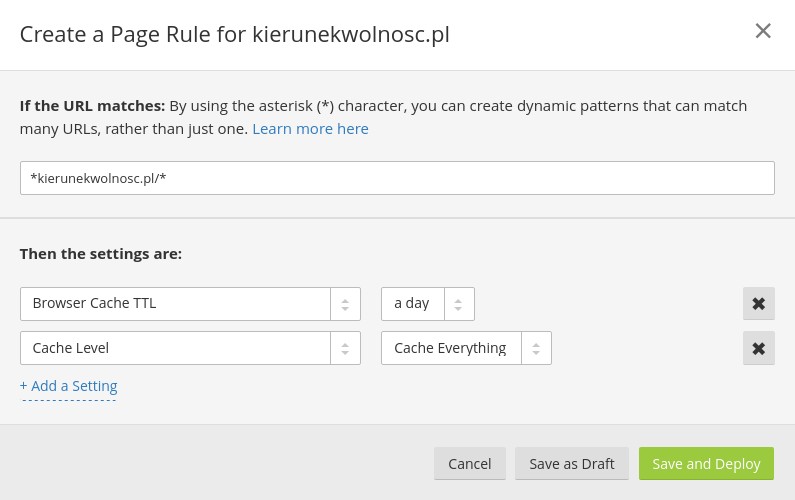The width and height of the screenshot is (795, 500).
Task: Open the 'Learn more here' link
Action: pyautogui.click(x=310, y=129)
